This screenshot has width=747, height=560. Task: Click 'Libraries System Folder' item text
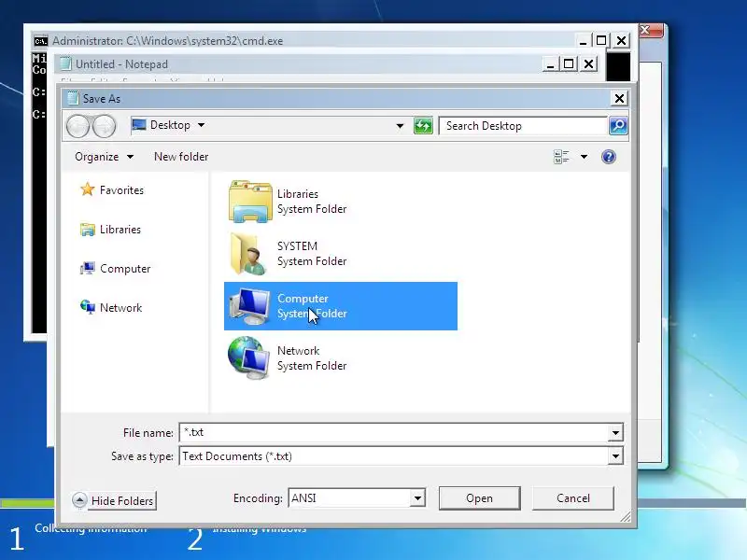click(312, 202)
